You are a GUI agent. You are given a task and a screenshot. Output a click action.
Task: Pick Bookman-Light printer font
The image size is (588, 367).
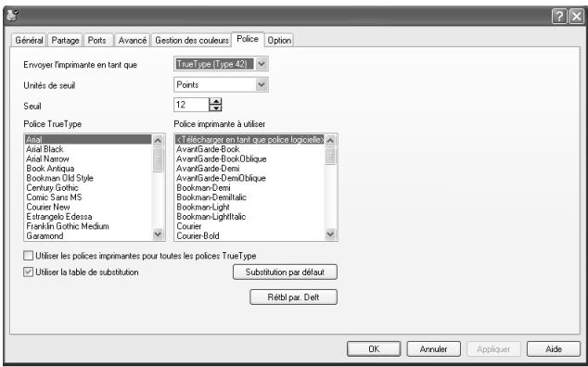point(249,207)
